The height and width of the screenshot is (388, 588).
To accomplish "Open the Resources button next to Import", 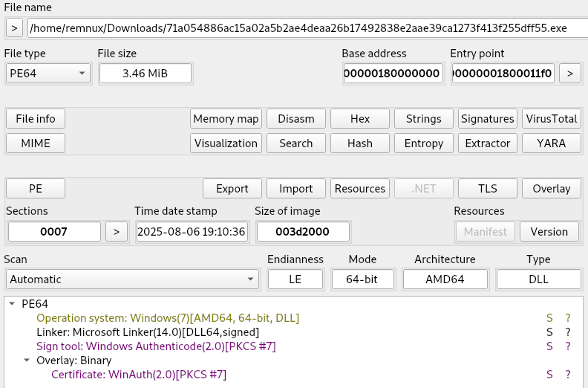I will tap(360, 188).
